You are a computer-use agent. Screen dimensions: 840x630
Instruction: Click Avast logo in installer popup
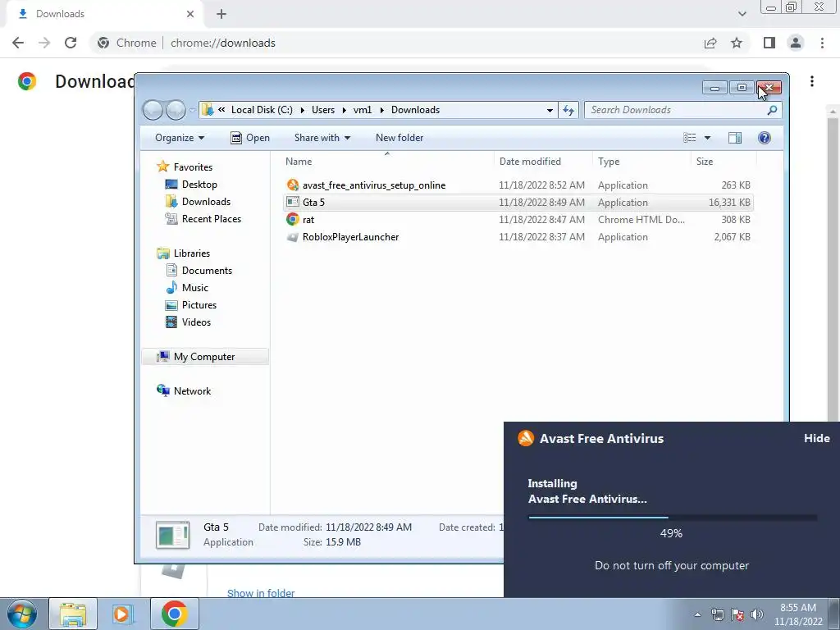(x=526, y=438)
